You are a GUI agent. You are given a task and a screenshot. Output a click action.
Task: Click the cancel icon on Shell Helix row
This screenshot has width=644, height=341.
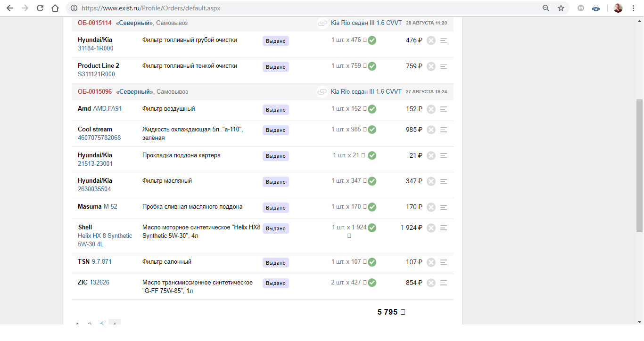pos(431,228)
